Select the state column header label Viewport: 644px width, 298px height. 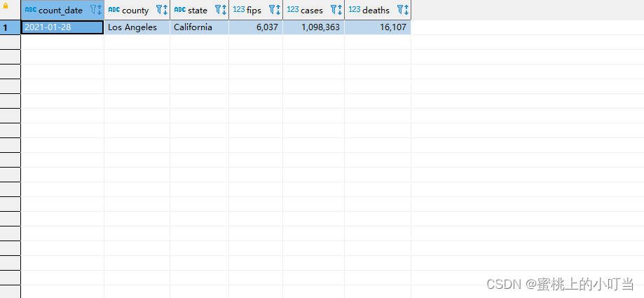[x=198, y=11]
